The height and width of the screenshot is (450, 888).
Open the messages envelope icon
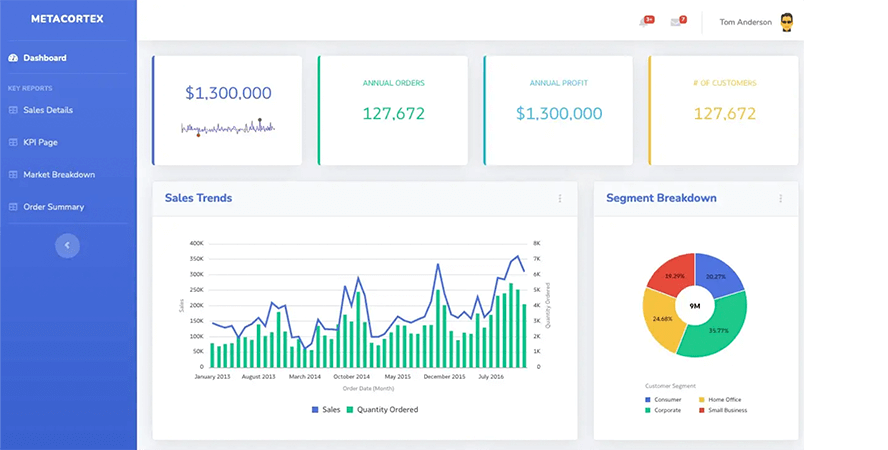[676, 22]
